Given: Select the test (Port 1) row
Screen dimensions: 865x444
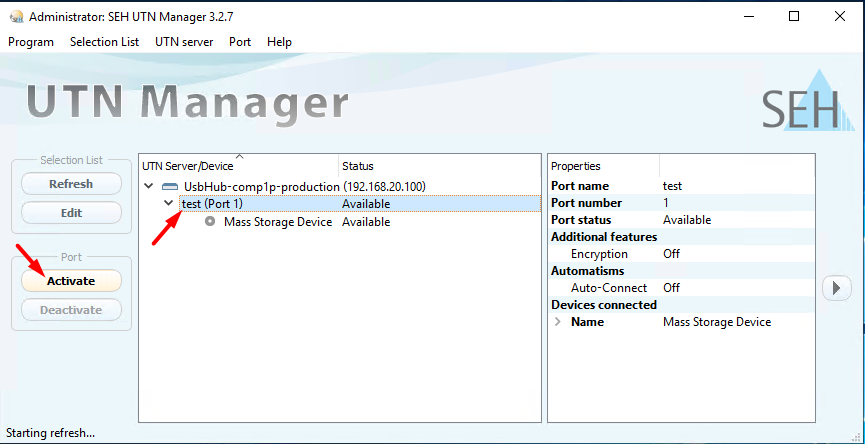Looking at the screenshot, I should (x=360, y=204).
